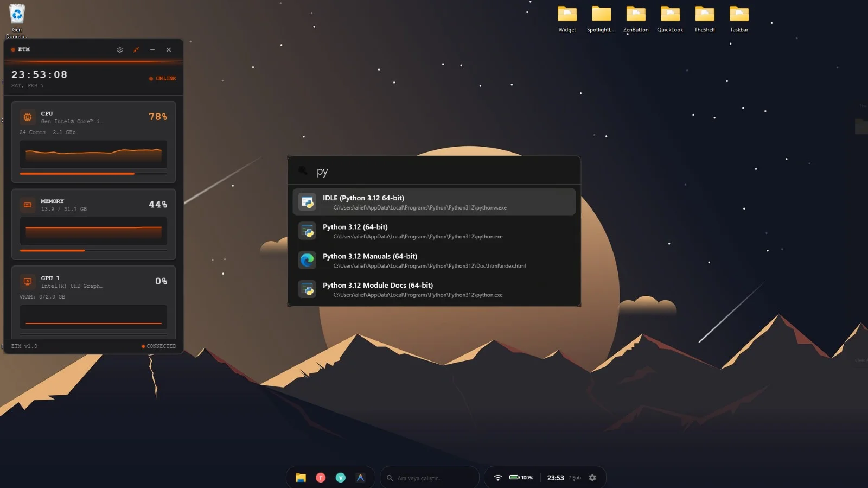Image resolution: width=868 pixels, height=488 pixels.
Task: Click the orange compact-mode arrows in ETM
Action: pos(136,50)
